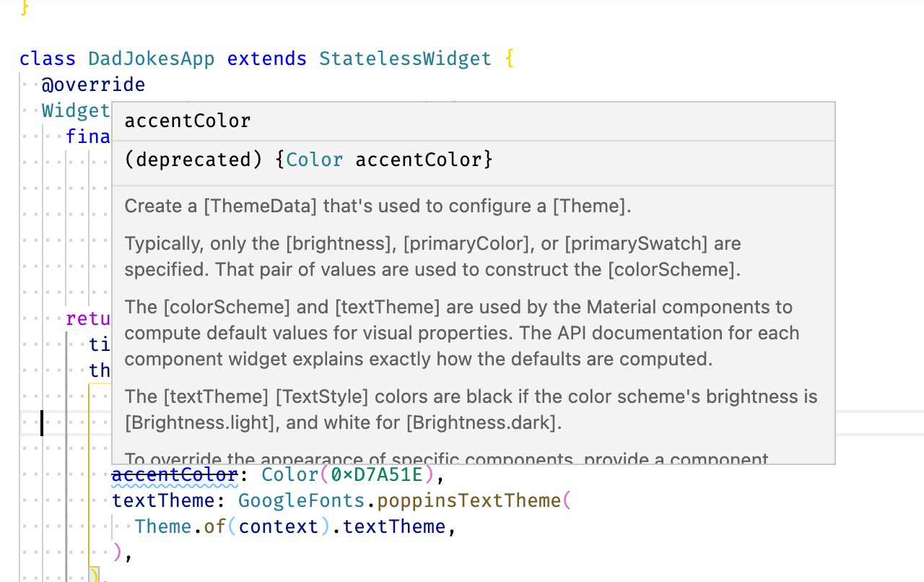Place cursor on DadJokesApp class name

pos(151,58)
